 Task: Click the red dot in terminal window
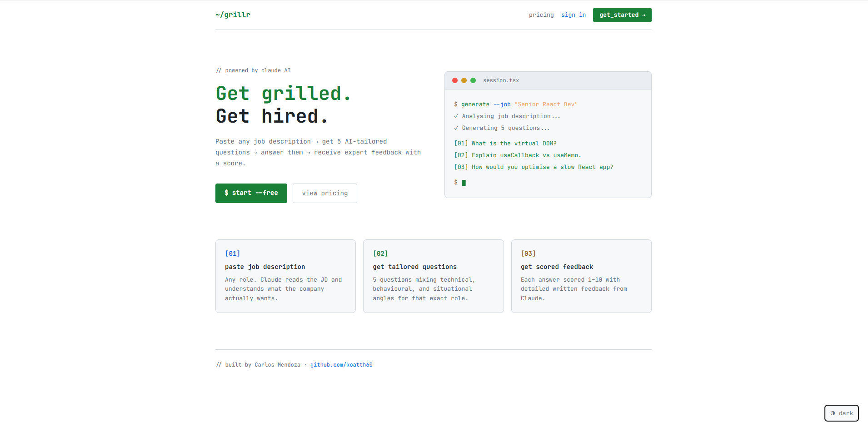[455, 80]
